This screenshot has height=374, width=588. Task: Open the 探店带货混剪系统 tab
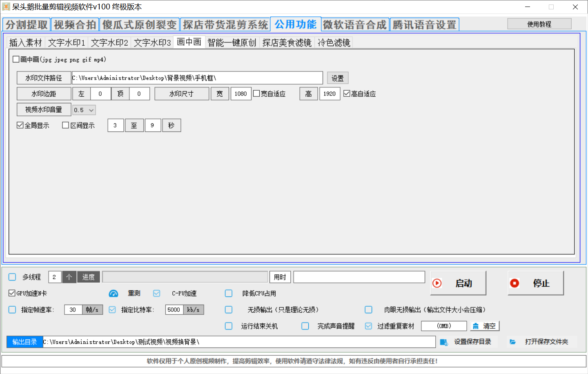point(225,24)
